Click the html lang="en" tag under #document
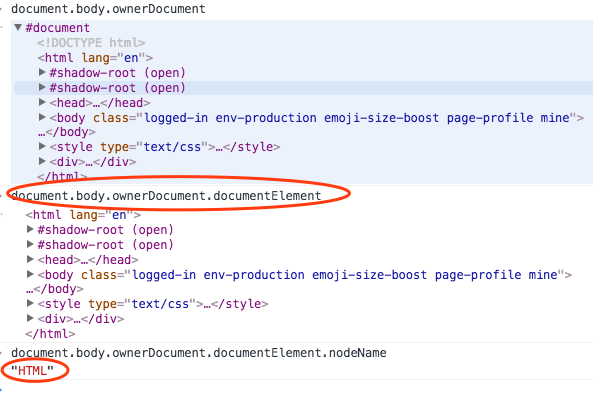This screenshot has width=593, height=398. click(95, 58)
